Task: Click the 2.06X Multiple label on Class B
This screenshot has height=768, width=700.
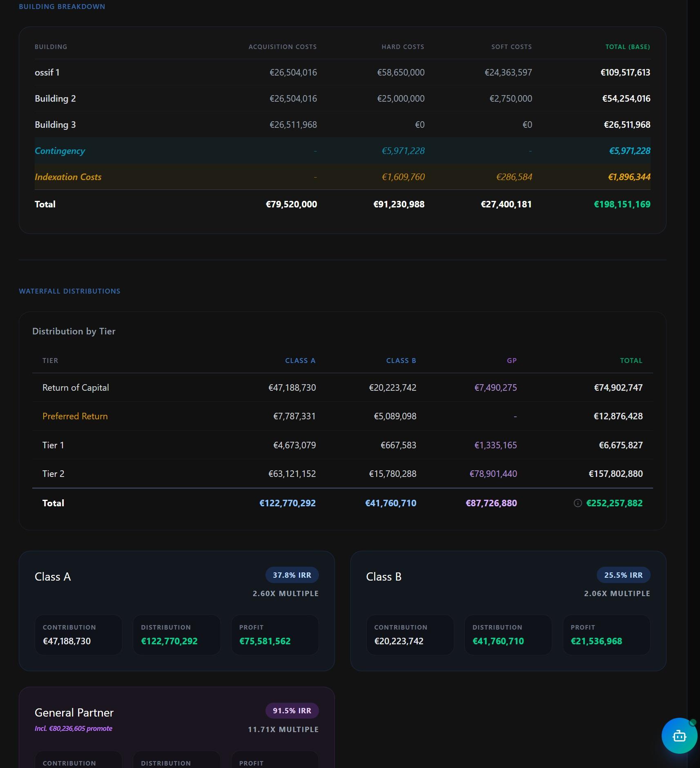Action: pos(617,593)
